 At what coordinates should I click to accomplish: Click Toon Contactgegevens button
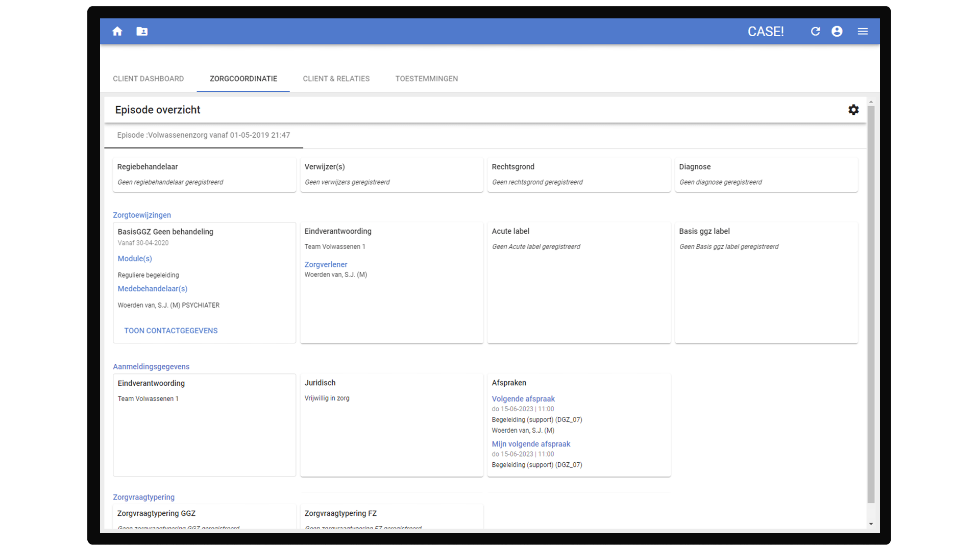170,331
